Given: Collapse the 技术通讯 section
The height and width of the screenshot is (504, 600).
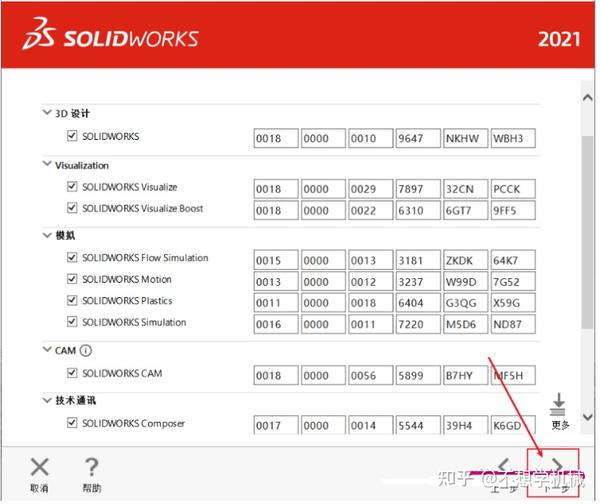Looking at the screenshot, I should [47, 400].
